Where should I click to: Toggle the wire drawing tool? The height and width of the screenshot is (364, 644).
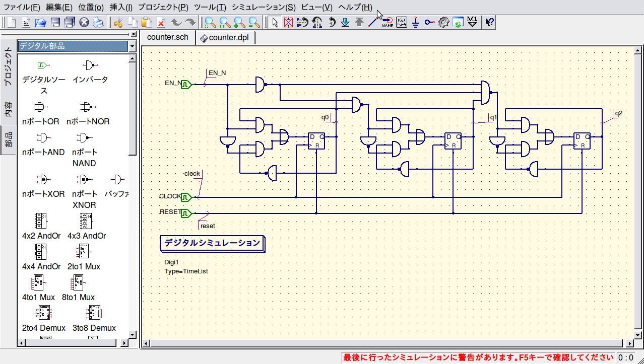[x=373, y=22]
